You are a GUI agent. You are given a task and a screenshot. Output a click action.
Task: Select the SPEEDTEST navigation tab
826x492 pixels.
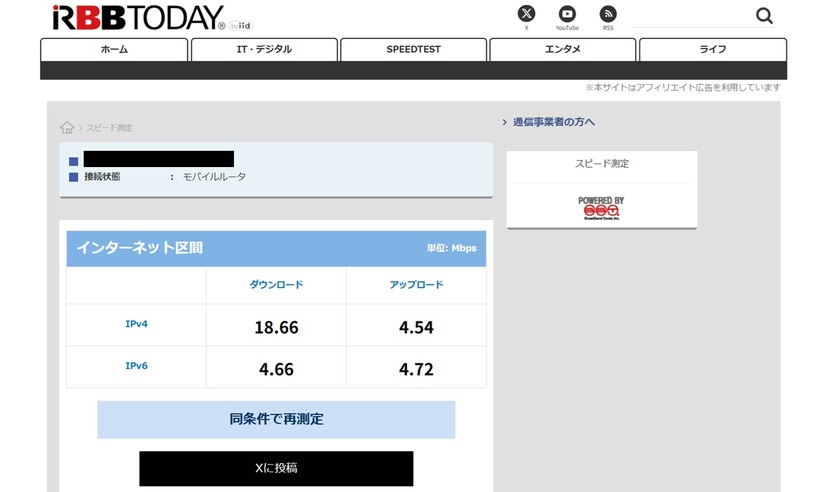click(x=414, y=50)
